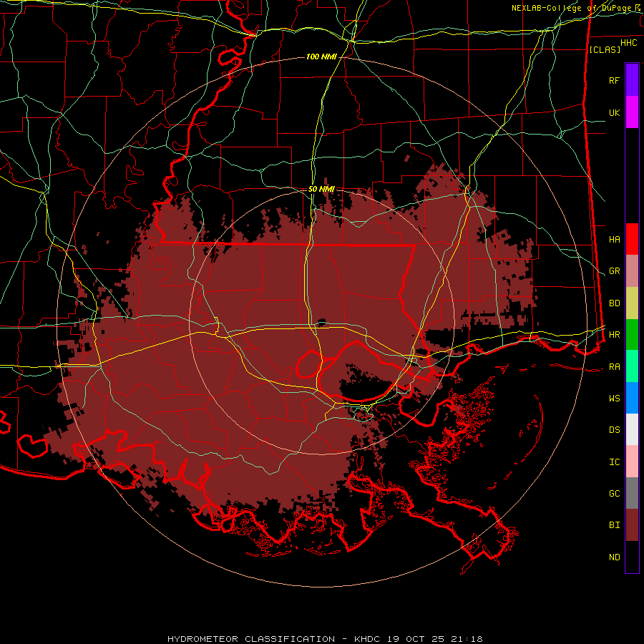Click the BI legend label
644x644 pixels.
[614, 525]
